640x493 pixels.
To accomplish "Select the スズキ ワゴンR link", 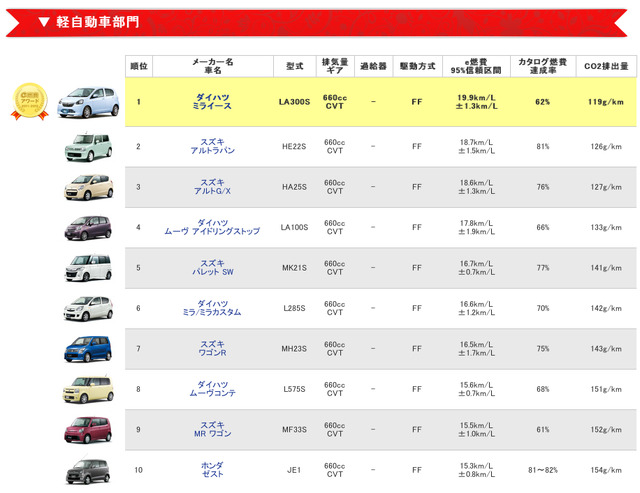I will 212,349.
